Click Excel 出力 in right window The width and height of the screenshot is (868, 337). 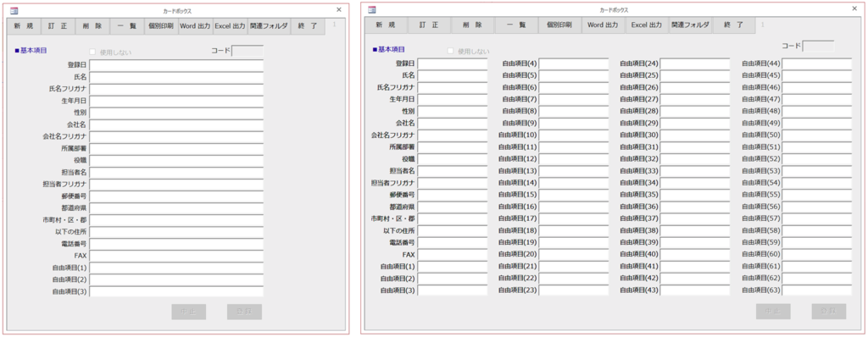pyautogui.click(x=647, y=25)
